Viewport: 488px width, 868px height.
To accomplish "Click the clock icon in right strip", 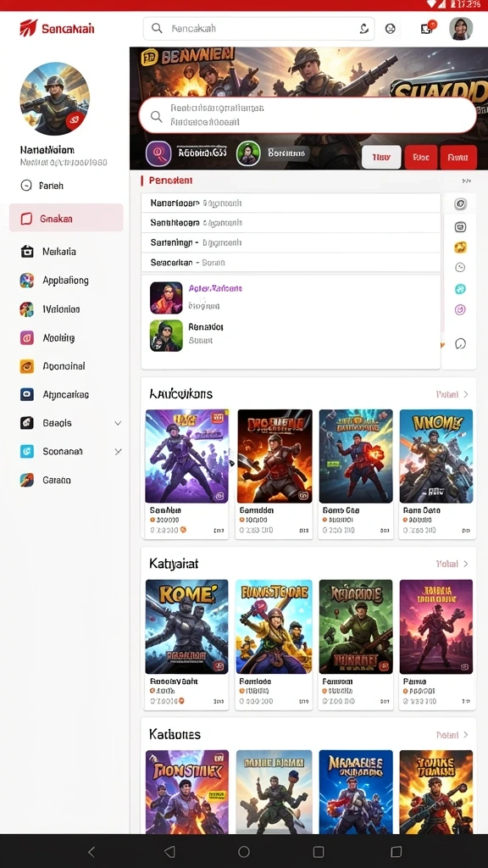I will [x=460, y=267].
